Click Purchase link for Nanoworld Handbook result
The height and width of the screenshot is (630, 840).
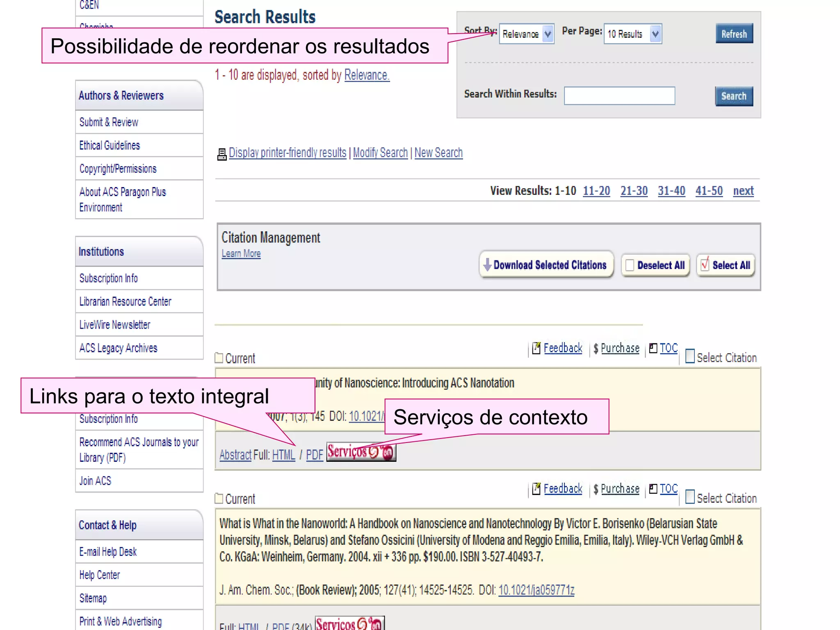(x=620, y=489)
